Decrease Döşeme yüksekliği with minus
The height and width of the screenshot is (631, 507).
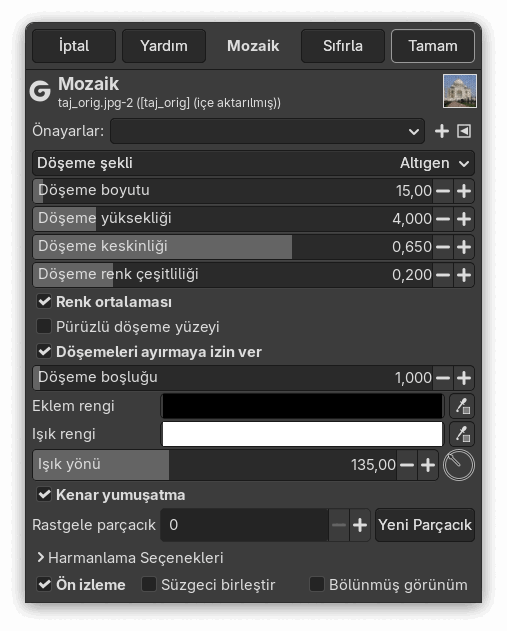tap(443, 219)
